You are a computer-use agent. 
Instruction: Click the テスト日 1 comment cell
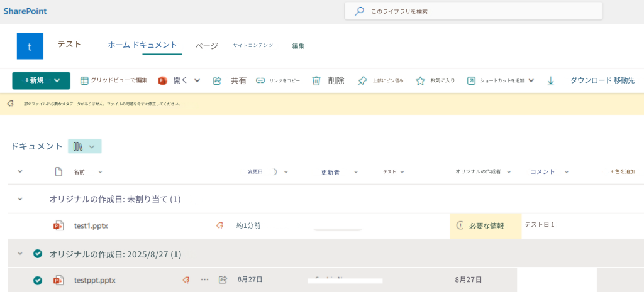coord(540,225)
